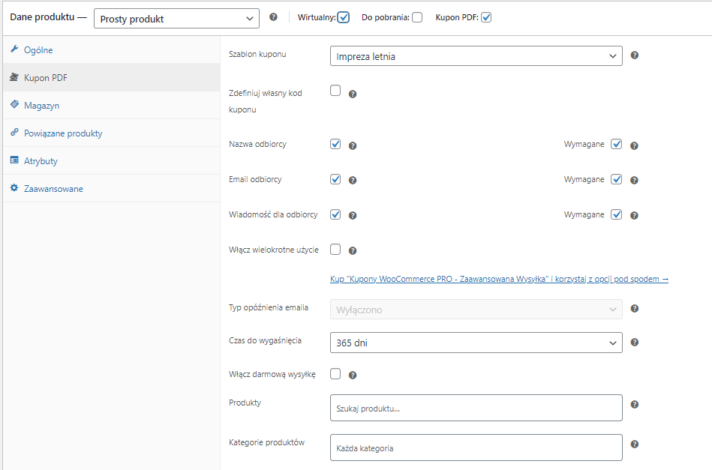This screenshot has width=712, height=470.
Task: Expand the Czas do wygaśnięcia dropdown
Action: coord(475,343)
